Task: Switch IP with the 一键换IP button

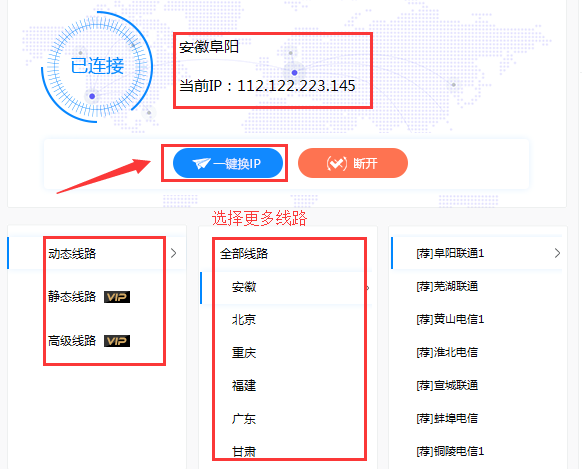Action: [228, 163]
